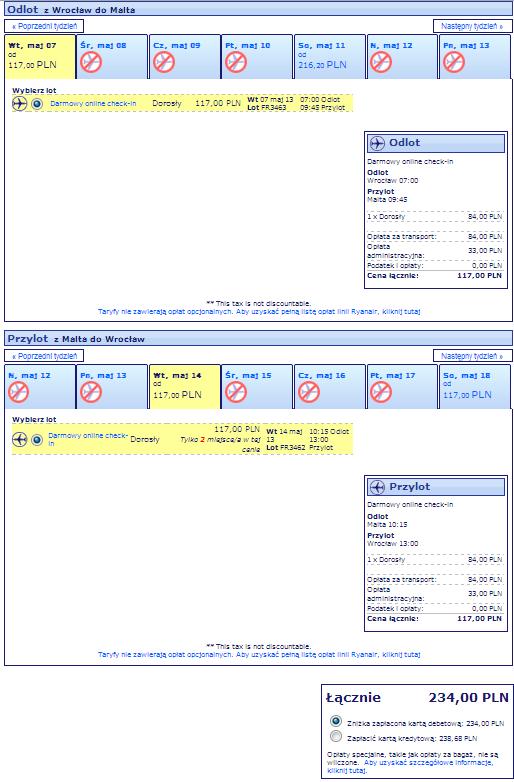Image resolution: width=514 pixels, height=782 pixels.
Task: Click plane icon beside flight FR3463 row
Action: pos(19,104)
